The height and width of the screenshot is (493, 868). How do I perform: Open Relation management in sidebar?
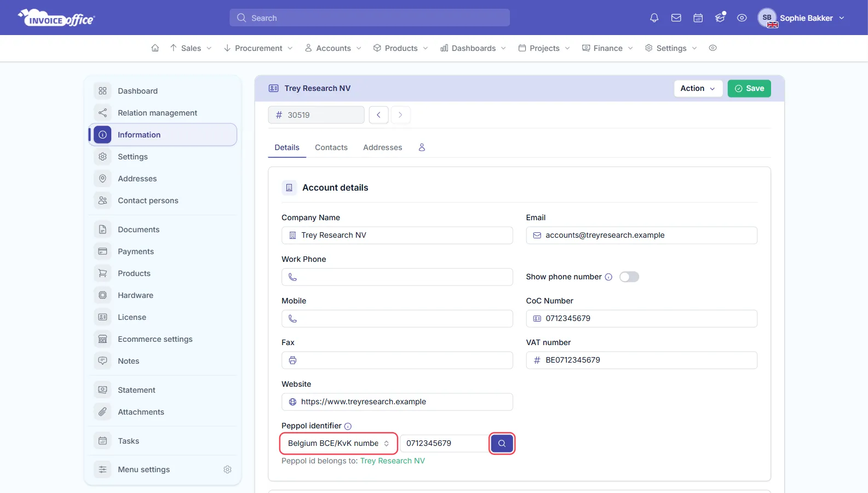pyautogui.click(x=163, y=113)
